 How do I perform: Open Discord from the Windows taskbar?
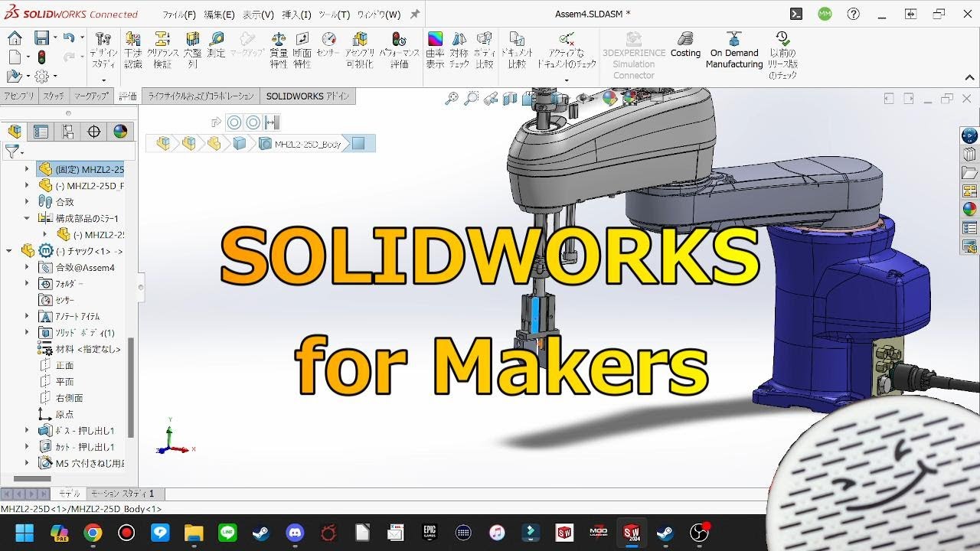point(295,533)
